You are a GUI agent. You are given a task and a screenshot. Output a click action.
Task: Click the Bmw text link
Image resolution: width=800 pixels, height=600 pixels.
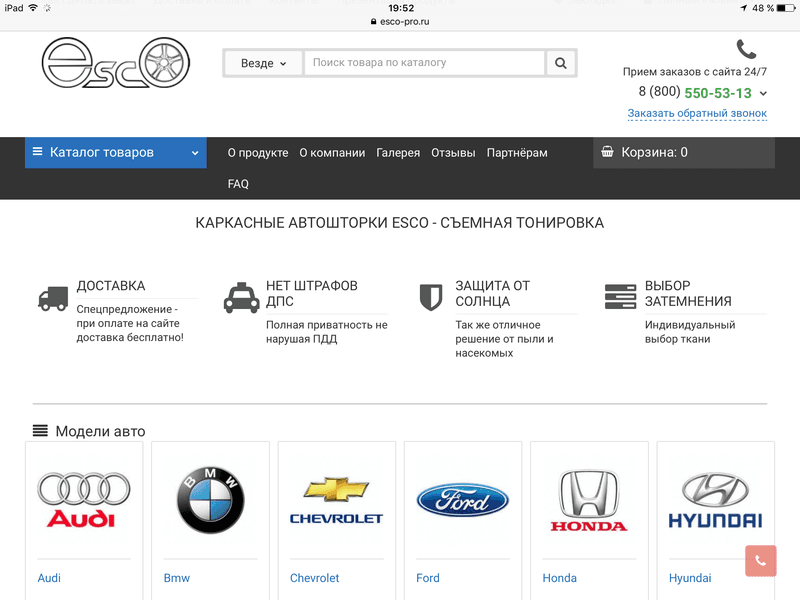[177, 578]
